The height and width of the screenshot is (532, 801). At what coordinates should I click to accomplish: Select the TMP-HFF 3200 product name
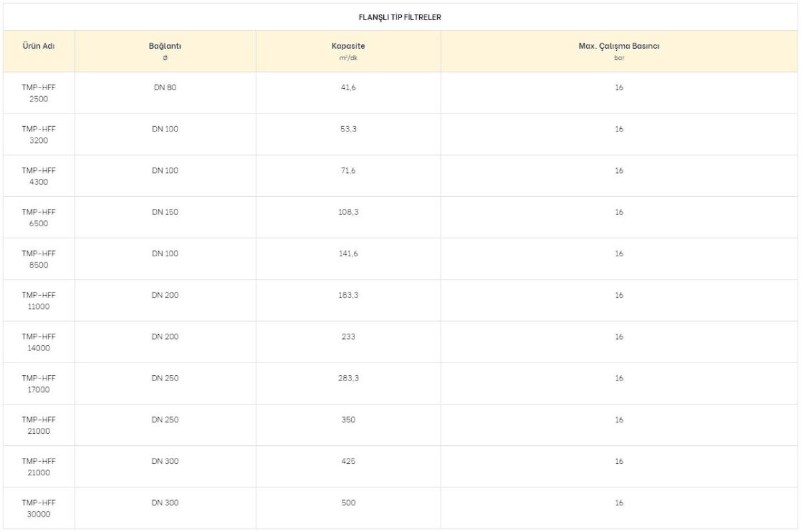pos(39,134)
